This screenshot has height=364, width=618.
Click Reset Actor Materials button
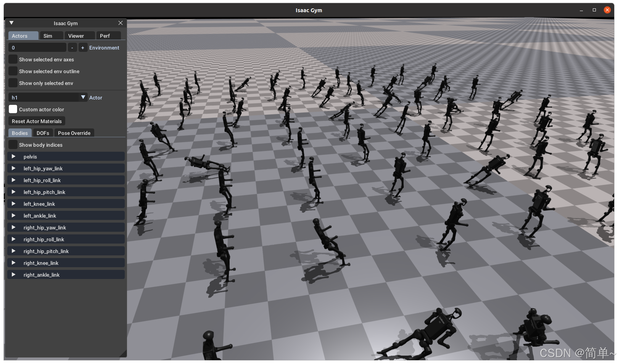[37, 121]
